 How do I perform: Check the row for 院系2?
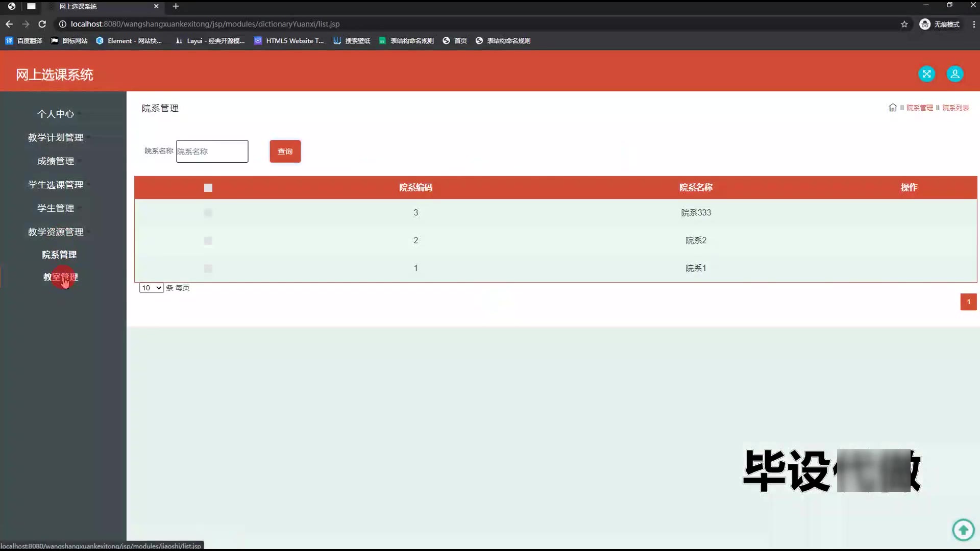(208, 240)
